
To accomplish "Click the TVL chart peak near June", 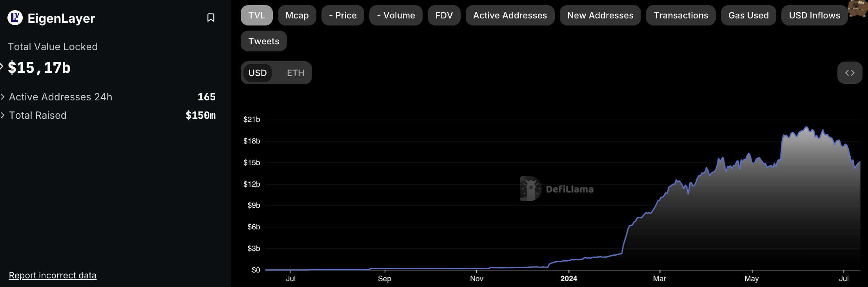I will click(806, 127).
